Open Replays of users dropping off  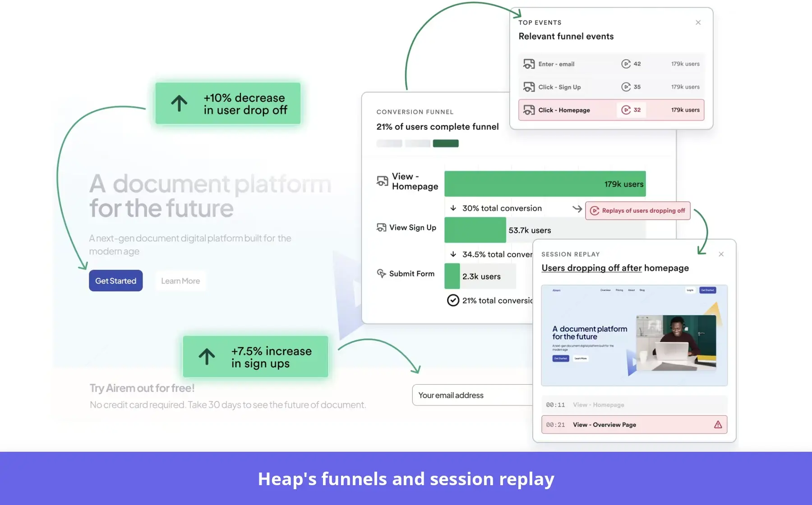637,211
